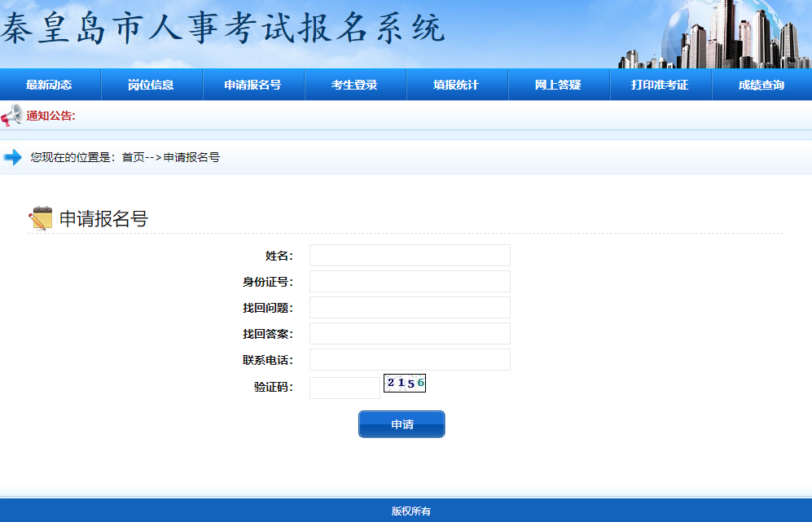
Task: Select the 申请报名号 navigation tab
Action: click(x=252, y=85)
